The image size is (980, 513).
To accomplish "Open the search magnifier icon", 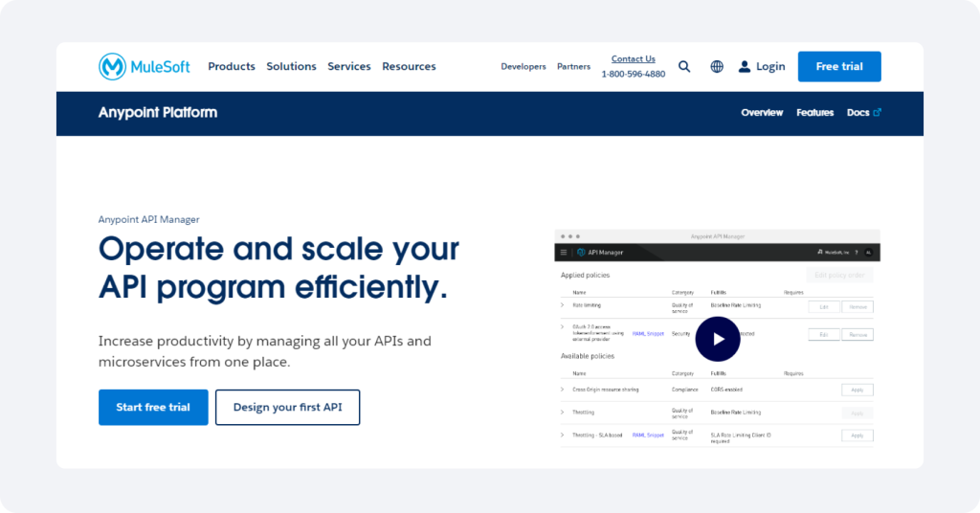I will click(x=684, y=66).
